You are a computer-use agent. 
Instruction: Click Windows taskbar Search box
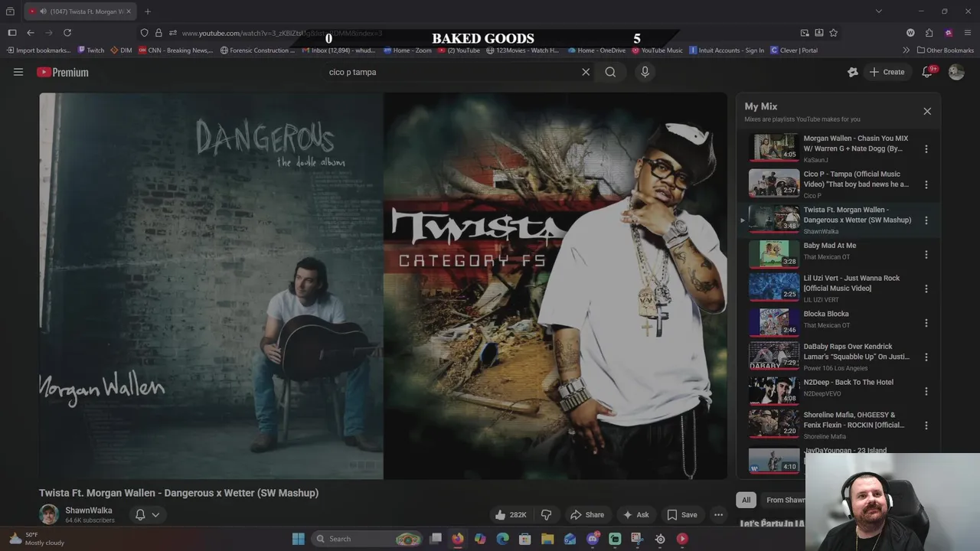pos(367,539)
